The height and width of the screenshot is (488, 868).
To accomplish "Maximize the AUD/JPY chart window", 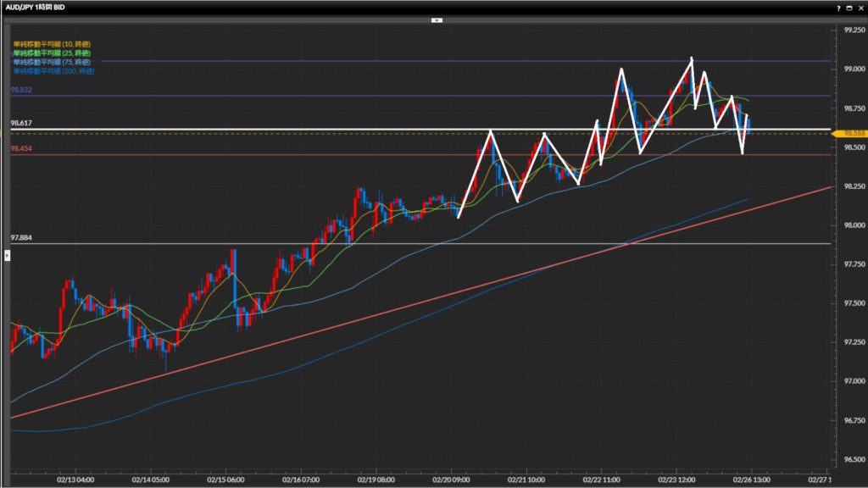I will click(x=849, y=7).
